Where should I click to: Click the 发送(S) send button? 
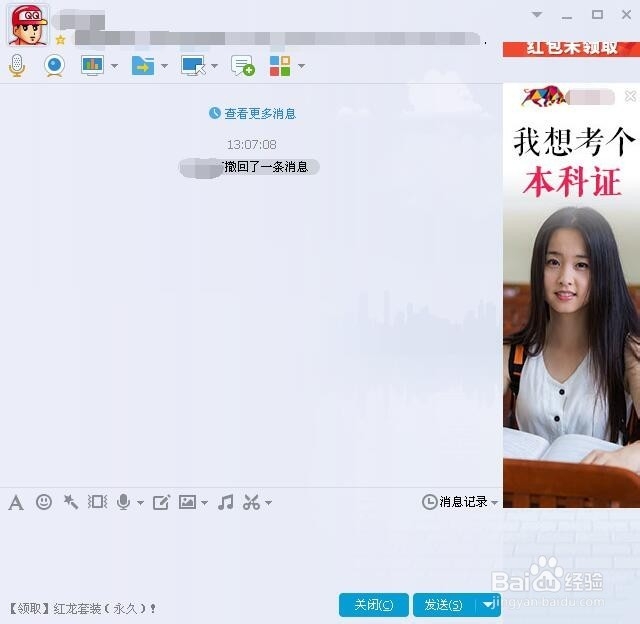click(x=444, y=605)
